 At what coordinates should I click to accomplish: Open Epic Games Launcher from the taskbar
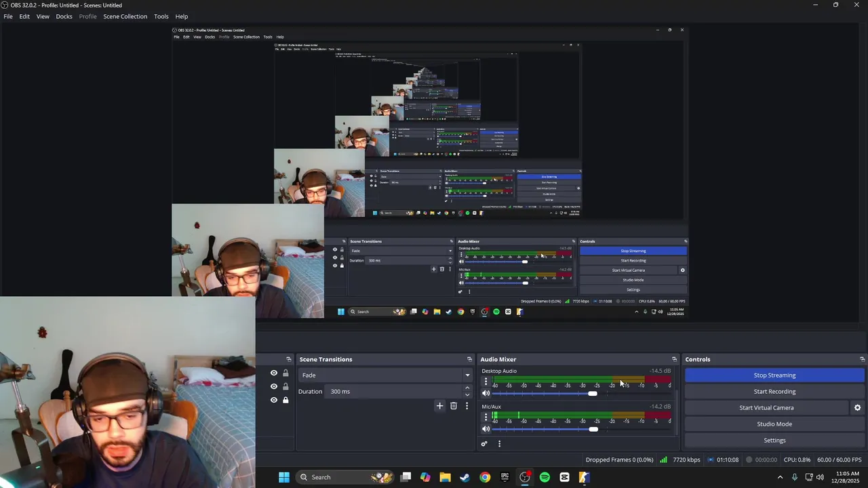(x=505, y=477)
